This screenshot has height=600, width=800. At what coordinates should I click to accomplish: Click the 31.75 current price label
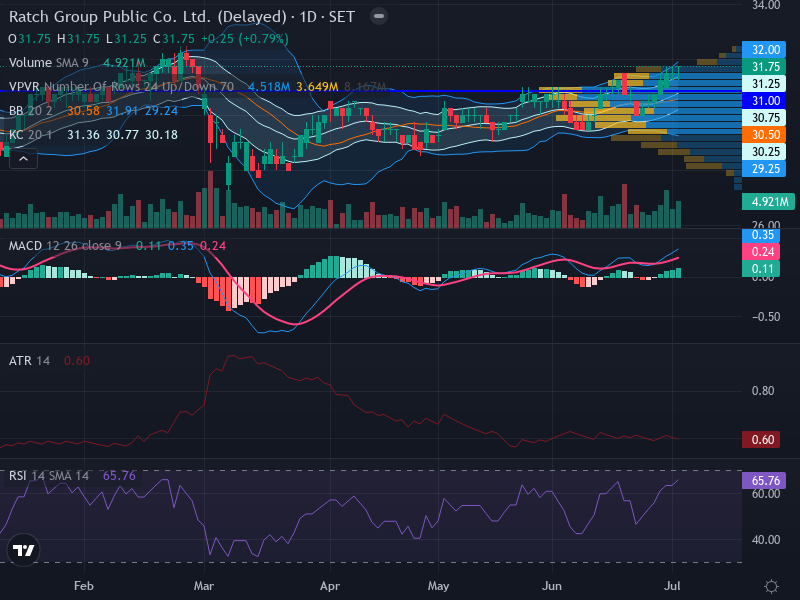[x=764, y=67]
